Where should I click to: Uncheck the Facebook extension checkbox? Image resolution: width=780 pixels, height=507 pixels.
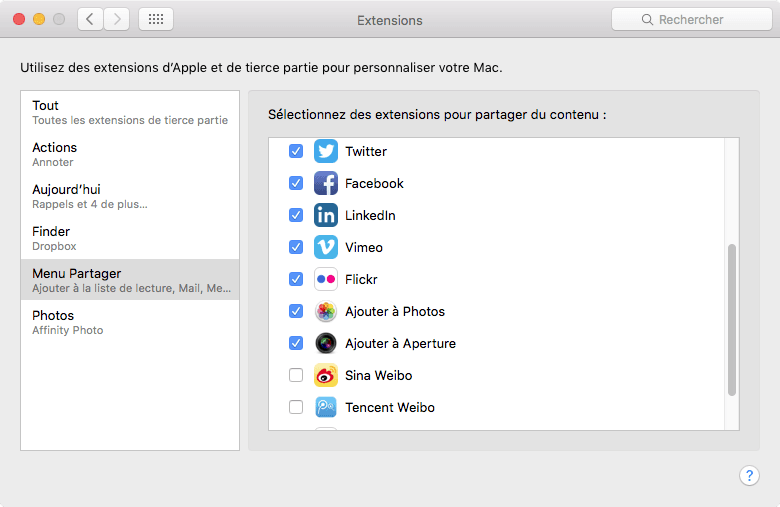tap(296, 183)
